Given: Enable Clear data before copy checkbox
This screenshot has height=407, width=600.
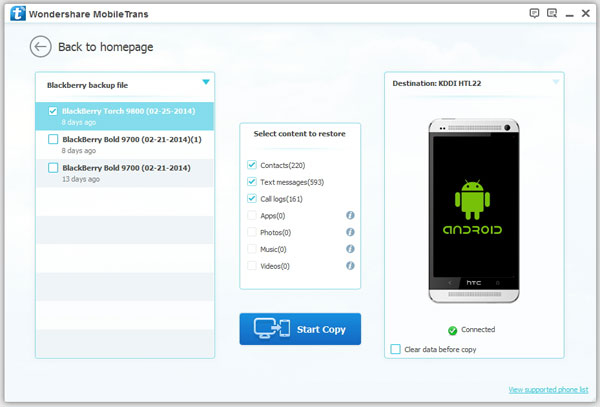Looking at the screenshot, I should click(x=396, y=349).
